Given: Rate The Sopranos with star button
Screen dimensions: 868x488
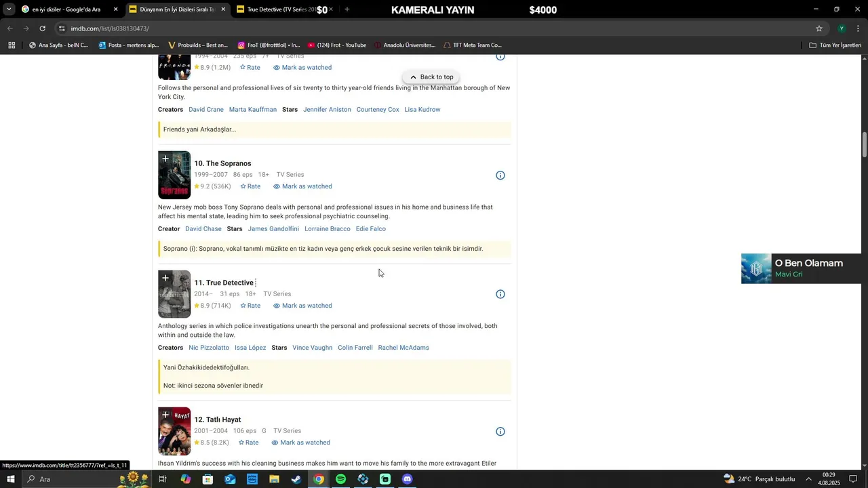Looking at the screenshot, I should (x=250, y=186).
